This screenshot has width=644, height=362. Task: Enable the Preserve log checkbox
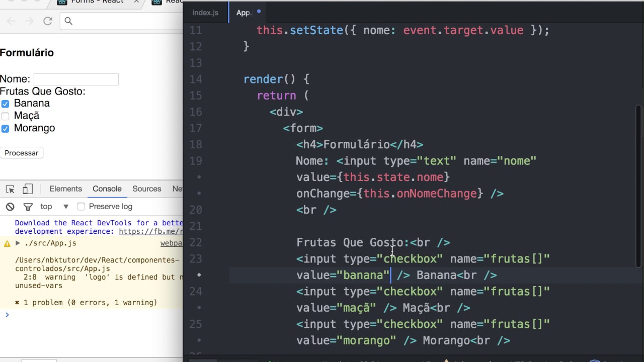tap(81, 207)
